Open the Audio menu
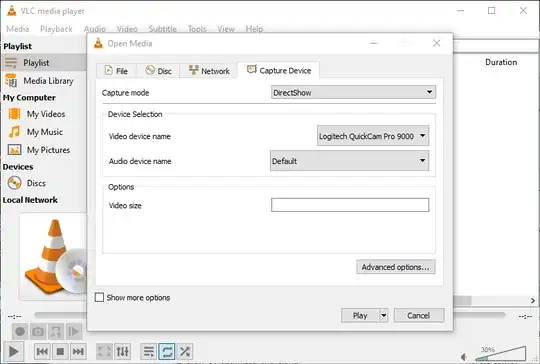540x364 pixels. [95, 29]
